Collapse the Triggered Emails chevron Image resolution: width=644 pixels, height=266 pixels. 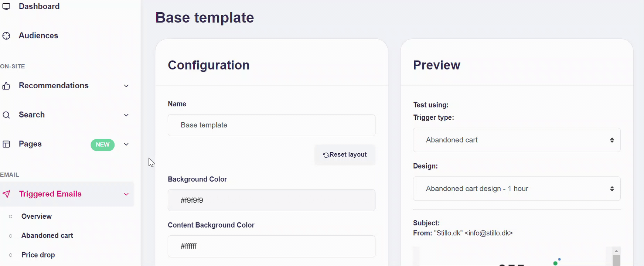click(x=126, y=194)
